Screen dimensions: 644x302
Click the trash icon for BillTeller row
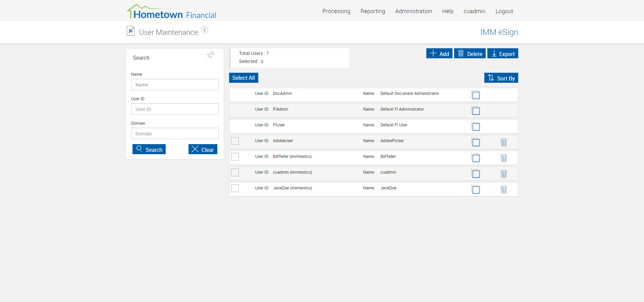[503, 158]
